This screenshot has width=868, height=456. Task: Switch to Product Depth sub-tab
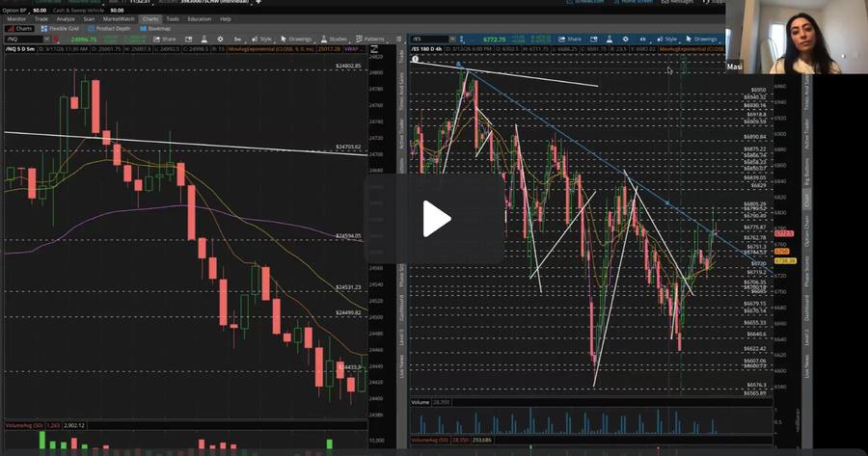(x=109, y=28)
